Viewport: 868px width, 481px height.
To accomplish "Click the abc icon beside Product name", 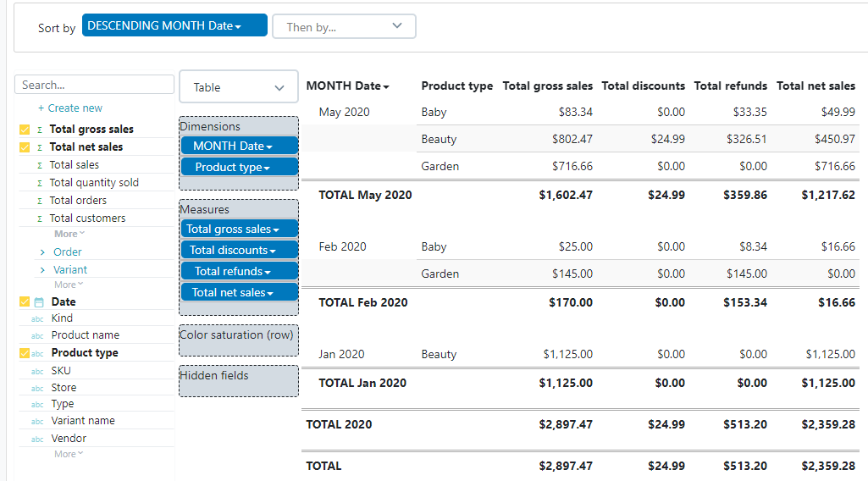I will click(37, 336).
